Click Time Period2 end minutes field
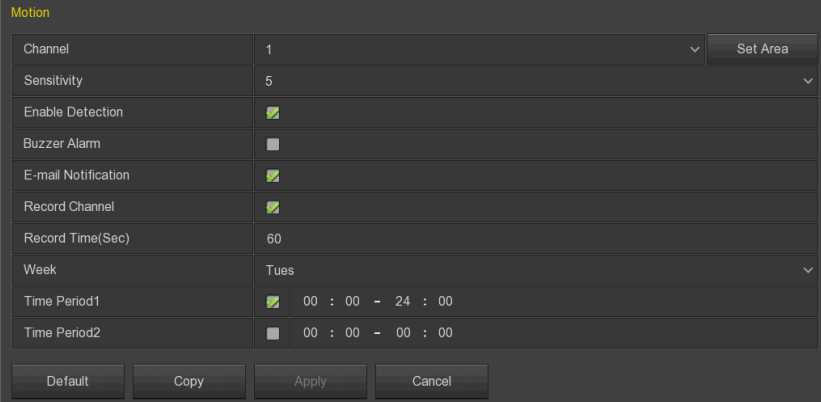This screenshot has width=821, height=402. click(445, 333)
